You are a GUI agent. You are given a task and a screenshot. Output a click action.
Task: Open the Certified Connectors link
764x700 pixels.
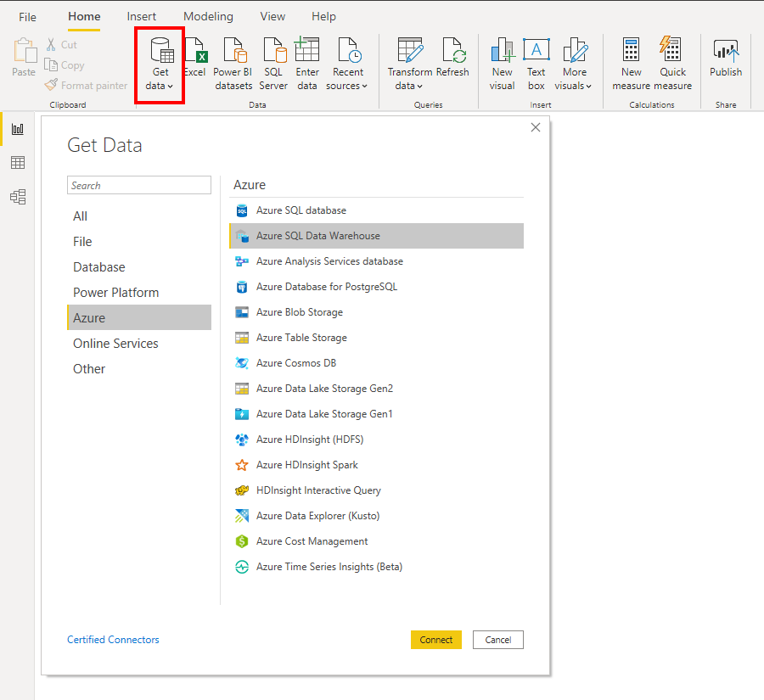pyautogui.click(x=113, y=640)
